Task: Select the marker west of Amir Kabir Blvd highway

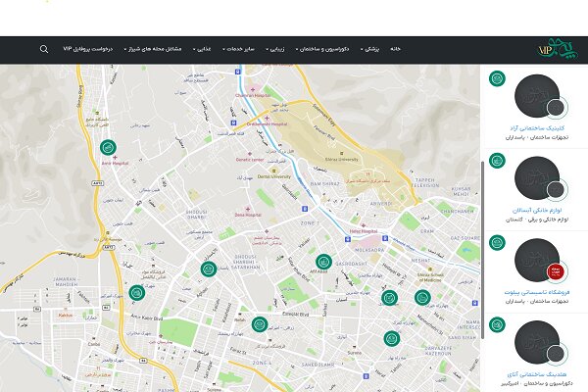Action: [137, 293]
